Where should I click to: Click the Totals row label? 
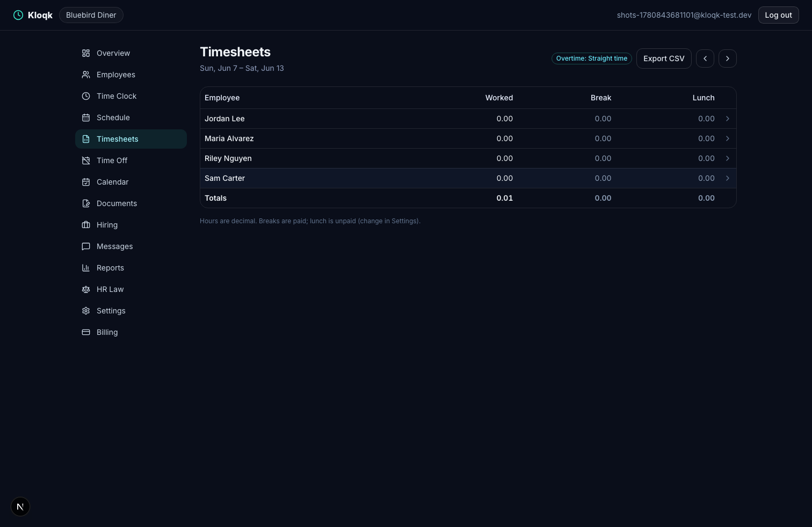[x=216, y=198]
